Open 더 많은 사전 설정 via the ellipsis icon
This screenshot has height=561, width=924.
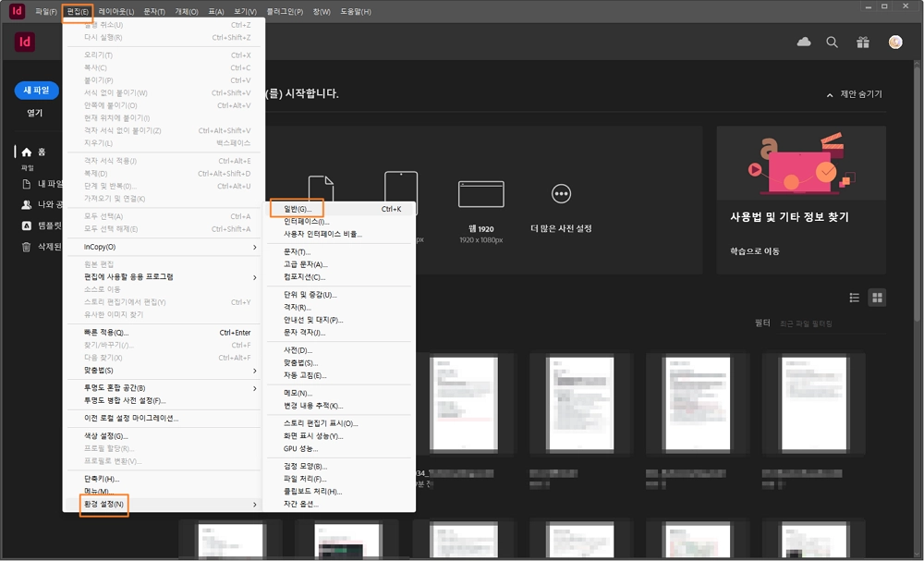click(x=562, y=192)
